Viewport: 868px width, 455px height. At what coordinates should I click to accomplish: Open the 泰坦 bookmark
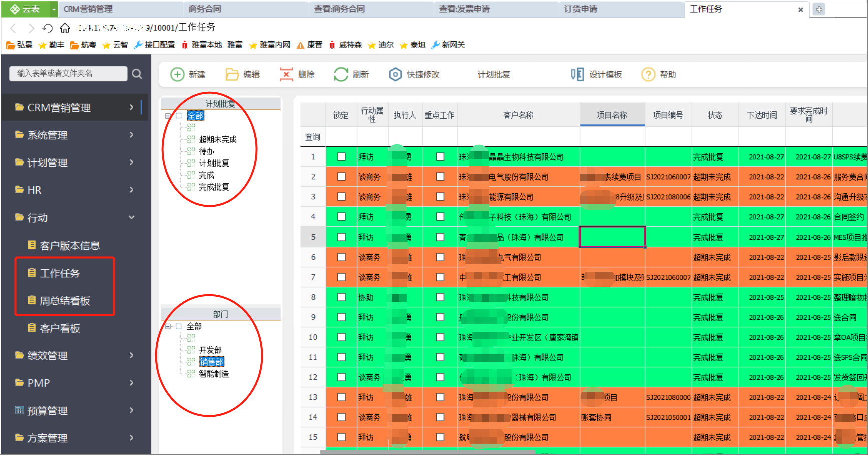point(413,45)
